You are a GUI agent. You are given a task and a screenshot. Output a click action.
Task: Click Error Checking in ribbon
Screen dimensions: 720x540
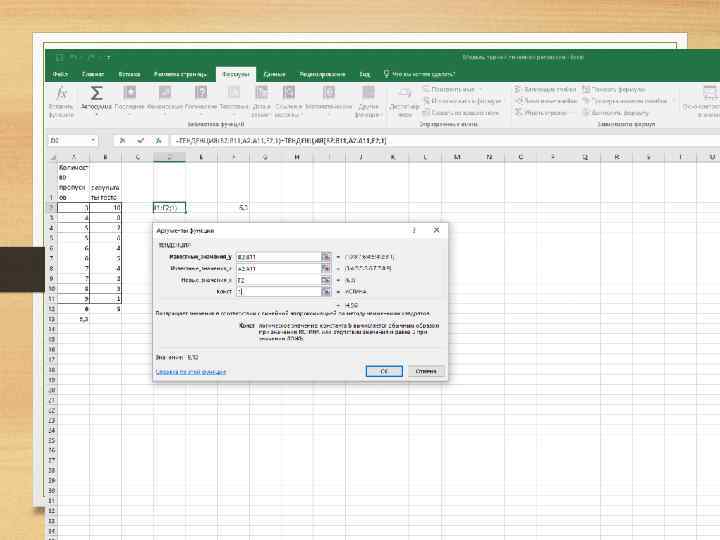(625, 101)
